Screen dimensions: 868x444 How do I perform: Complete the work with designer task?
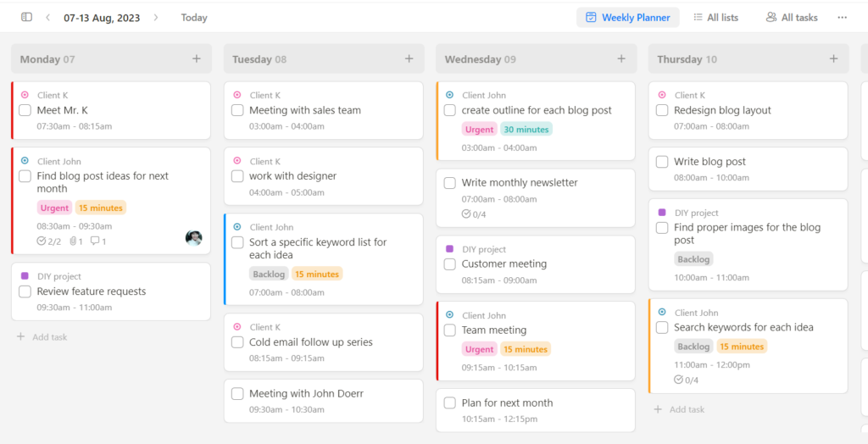237,176
